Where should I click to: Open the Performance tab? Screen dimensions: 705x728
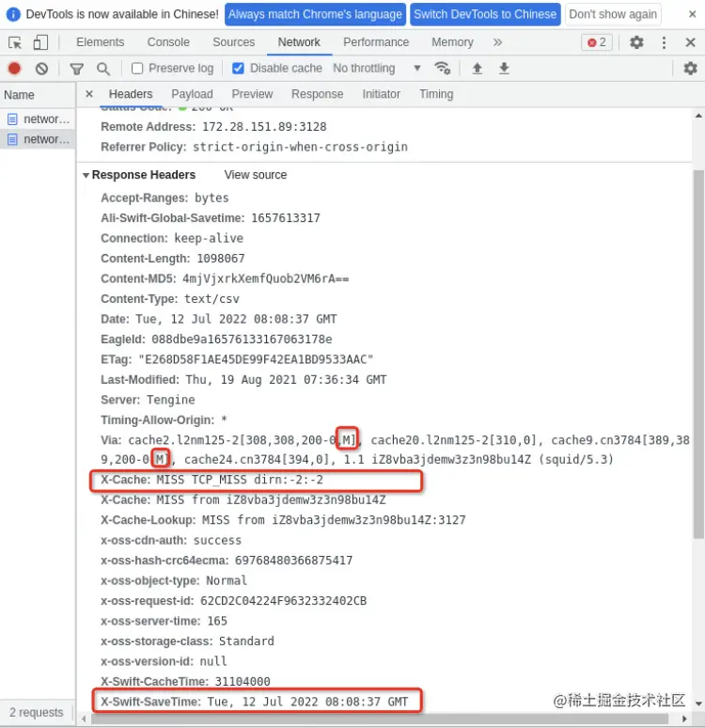(x=376, y=42)
